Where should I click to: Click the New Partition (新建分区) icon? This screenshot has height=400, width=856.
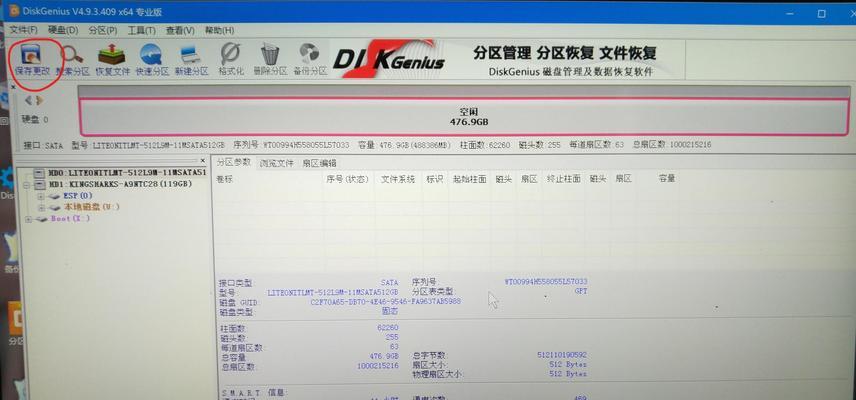pos(191,59)
